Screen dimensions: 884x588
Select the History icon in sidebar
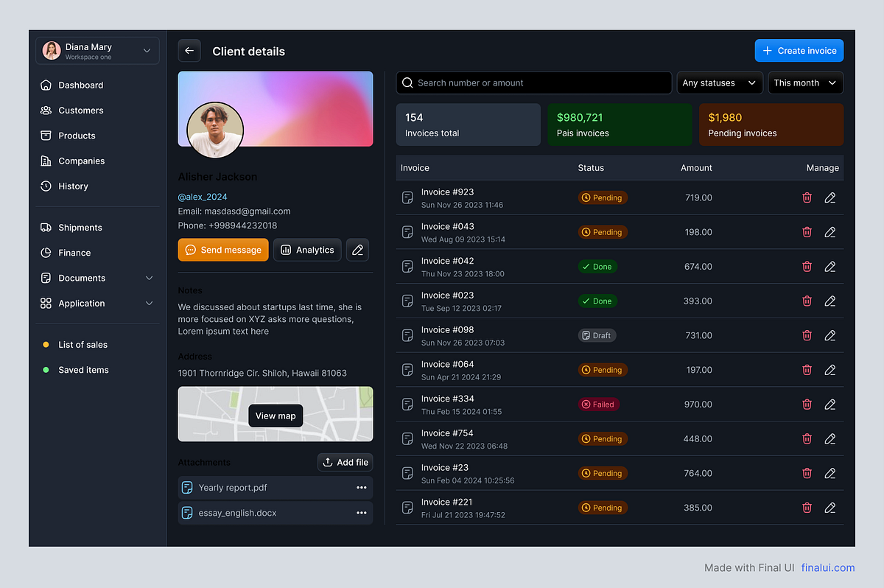pos(46,186)
